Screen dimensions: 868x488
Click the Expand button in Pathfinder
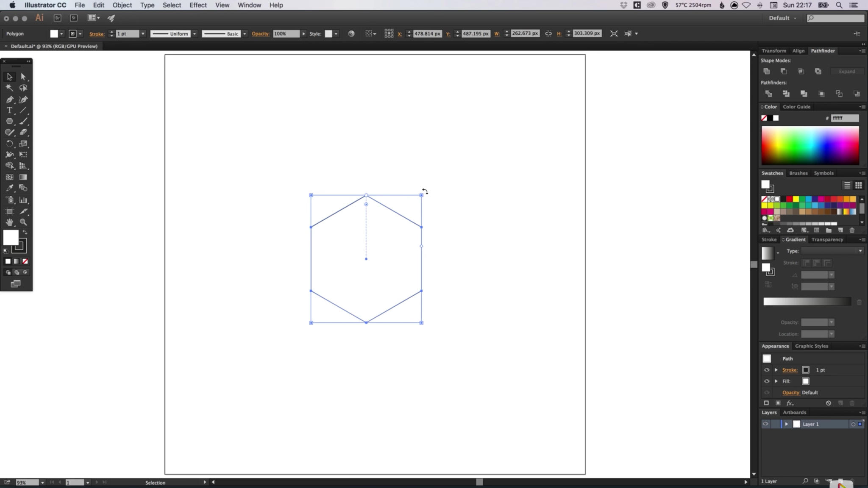point(846,71)
